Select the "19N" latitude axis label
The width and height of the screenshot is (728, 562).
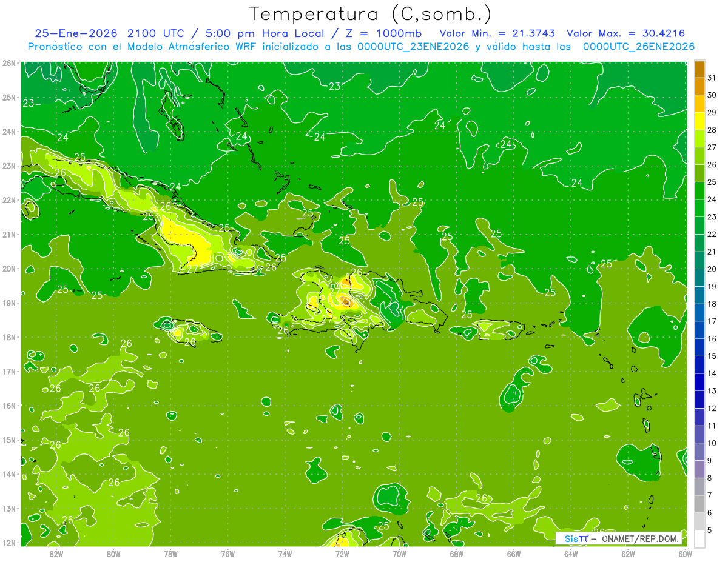click(x=9, y=303)
